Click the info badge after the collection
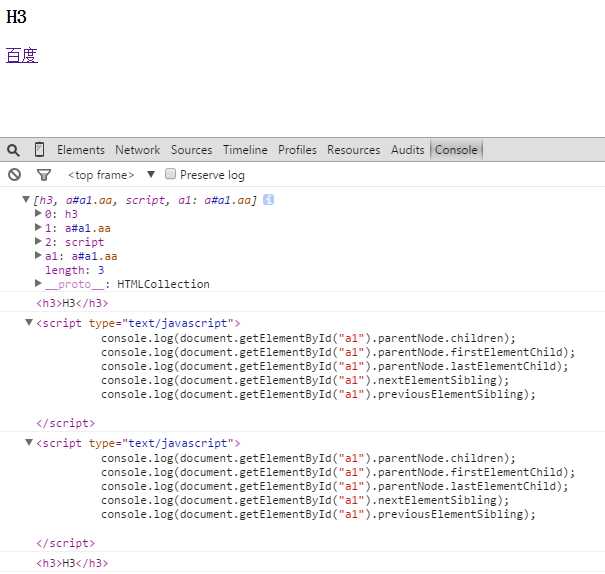The width and height of the screenshot is (605, 574). tap(268, 200)
